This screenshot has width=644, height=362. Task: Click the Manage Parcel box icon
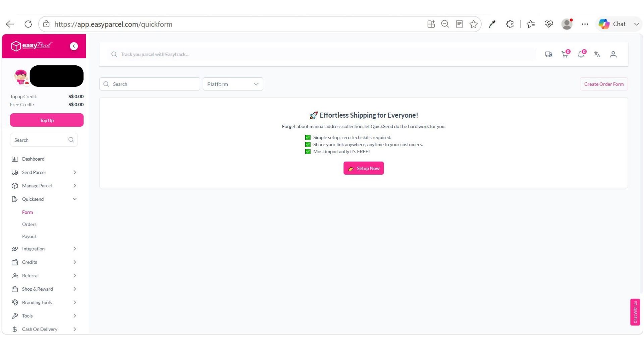(x=15, y=186)
